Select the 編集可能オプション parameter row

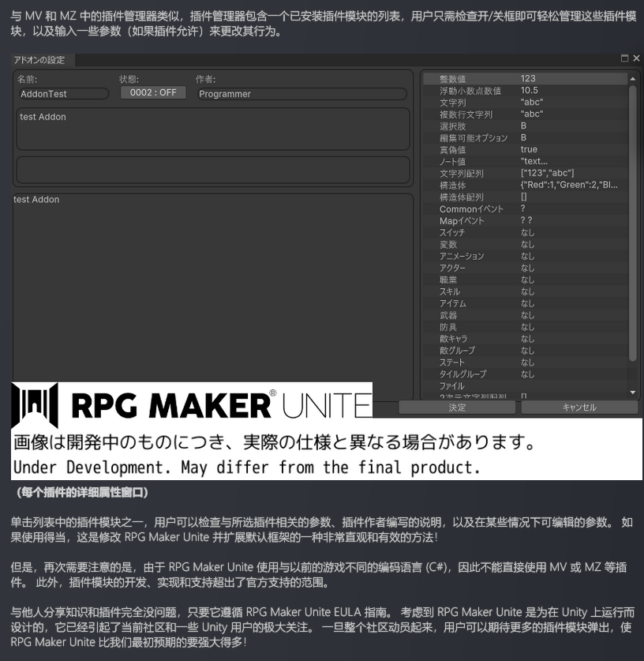[526, 137]
